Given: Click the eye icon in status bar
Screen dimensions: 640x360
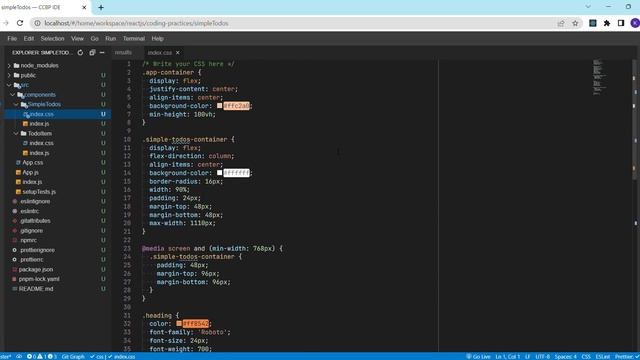Looking at the screenshot, I should tap(19, 356).
